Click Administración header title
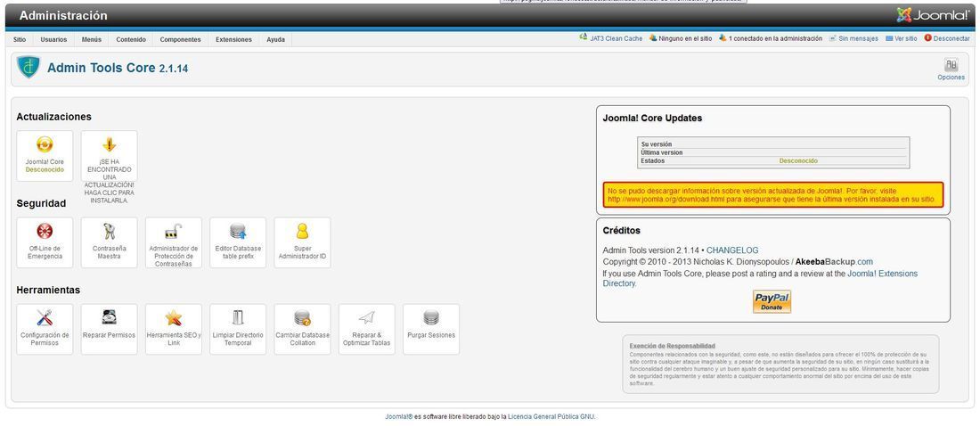This screenshot has width=980, height=426. 63,16
